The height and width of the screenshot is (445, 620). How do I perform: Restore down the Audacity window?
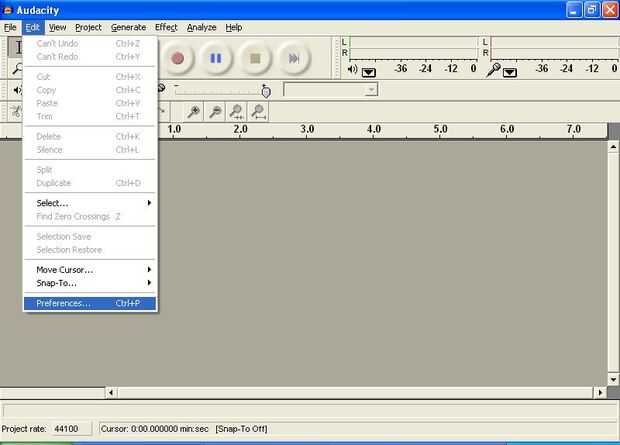pos(592,10)
